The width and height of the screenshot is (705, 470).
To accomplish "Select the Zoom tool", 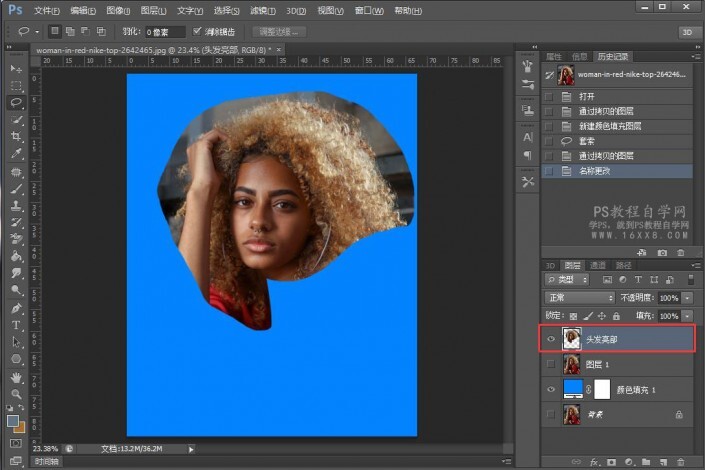I will tap(16, 394).
